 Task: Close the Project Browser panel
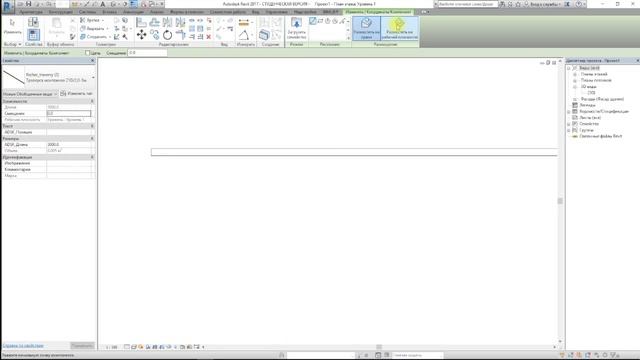pos(638,60)
